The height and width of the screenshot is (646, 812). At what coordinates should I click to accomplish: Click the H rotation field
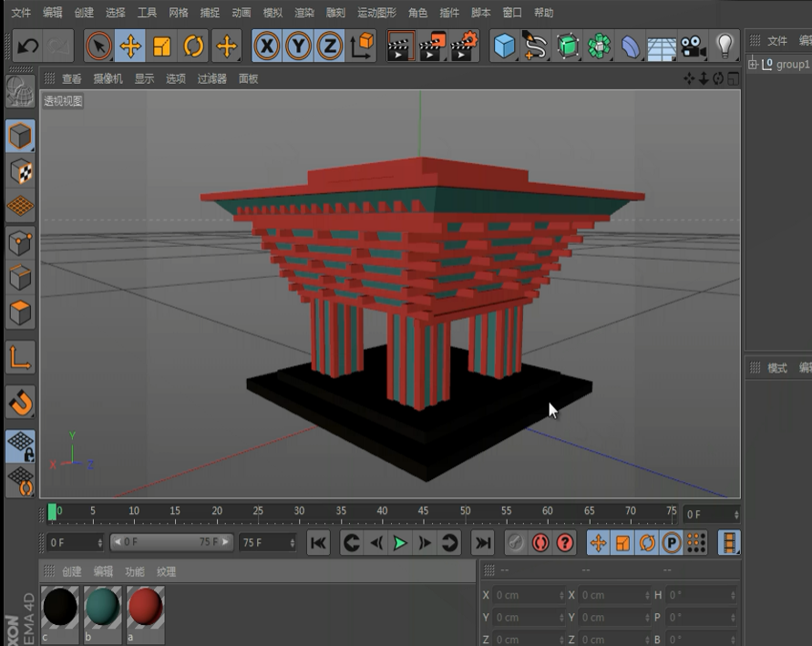701,595
